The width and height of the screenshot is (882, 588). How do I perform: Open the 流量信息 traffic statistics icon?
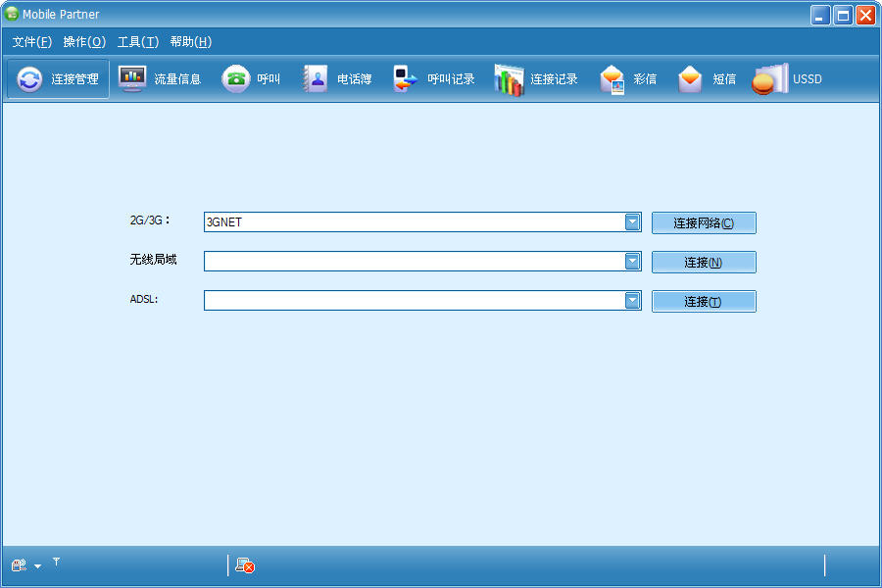pos(132,78)
